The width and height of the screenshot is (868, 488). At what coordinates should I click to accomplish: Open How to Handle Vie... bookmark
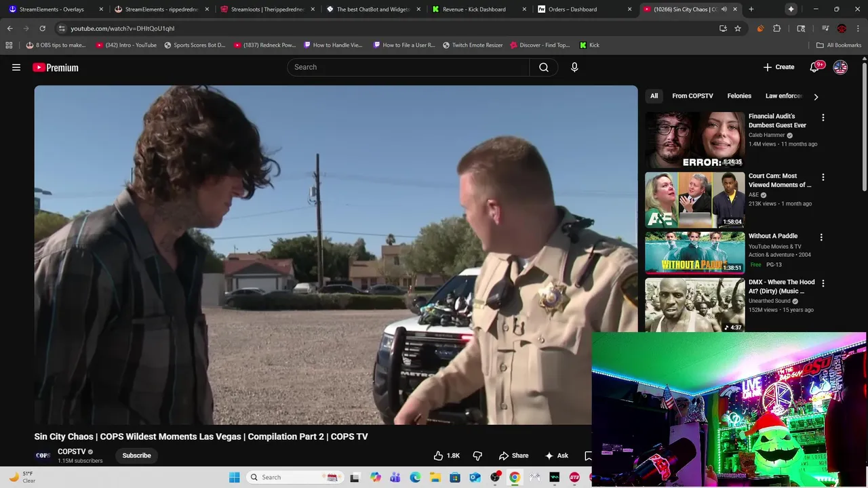(x=334, y=45)
